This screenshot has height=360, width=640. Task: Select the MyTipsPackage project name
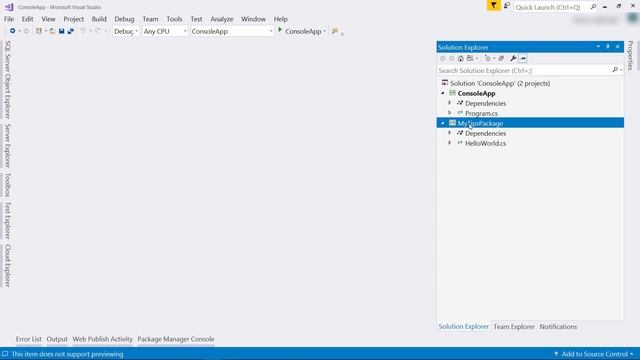[x=480, y=123]
